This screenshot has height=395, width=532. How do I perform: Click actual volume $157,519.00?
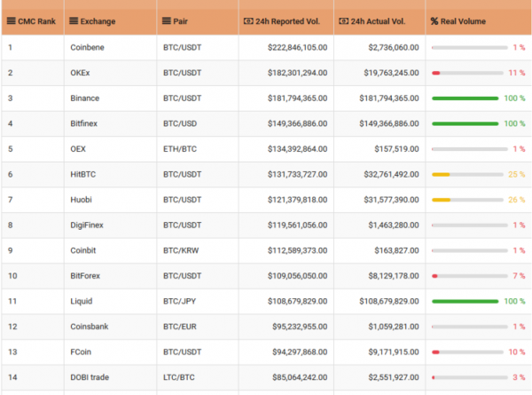click(x=396, y=149)
